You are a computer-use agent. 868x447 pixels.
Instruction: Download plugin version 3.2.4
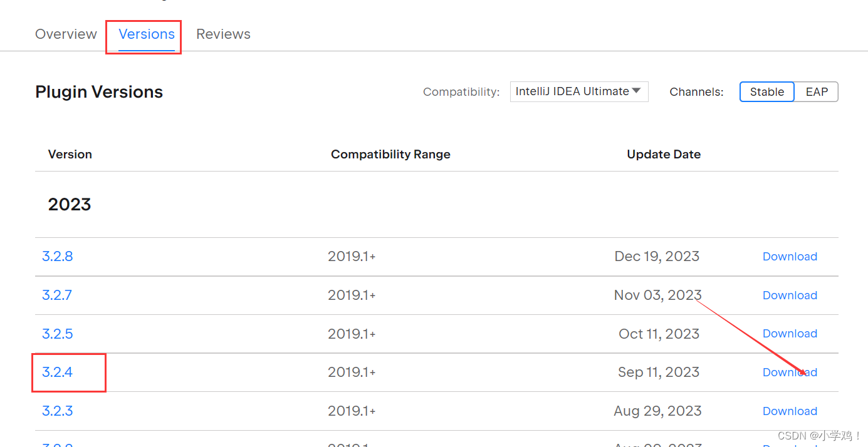pos(790,372)
